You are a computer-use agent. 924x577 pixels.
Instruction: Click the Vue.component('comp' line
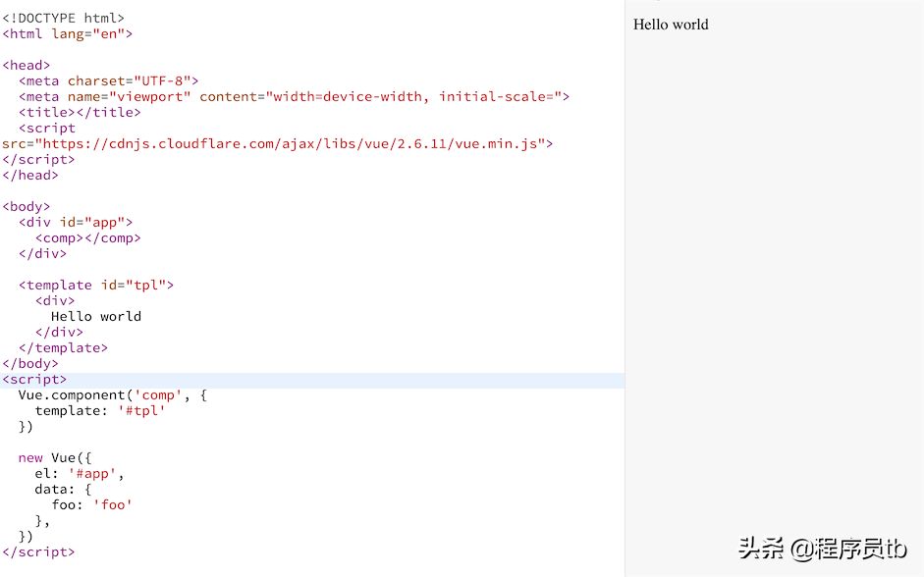(x=112, y=394)
